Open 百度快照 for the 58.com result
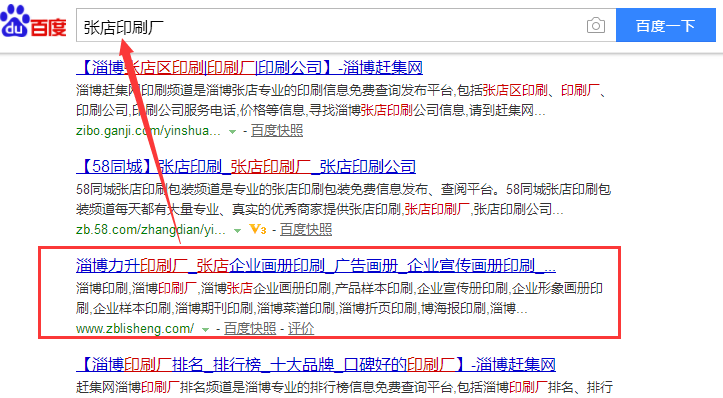This screenshot has width=723, height=398. click(306, 229)
